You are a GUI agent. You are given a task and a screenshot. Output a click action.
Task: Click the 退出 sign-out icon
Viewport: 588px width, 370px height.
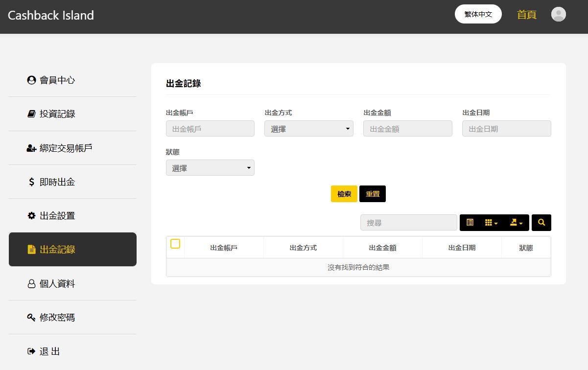tap(31, 351)
